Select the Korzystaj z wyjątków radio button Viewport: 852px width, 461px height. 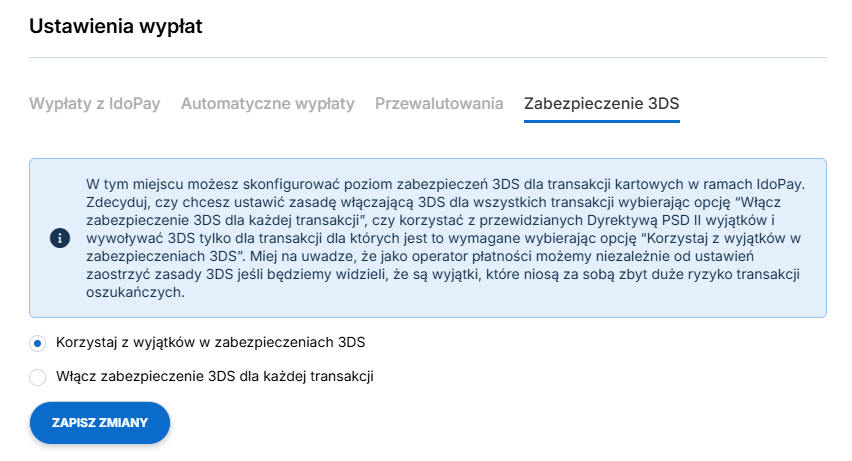[37, 343]
